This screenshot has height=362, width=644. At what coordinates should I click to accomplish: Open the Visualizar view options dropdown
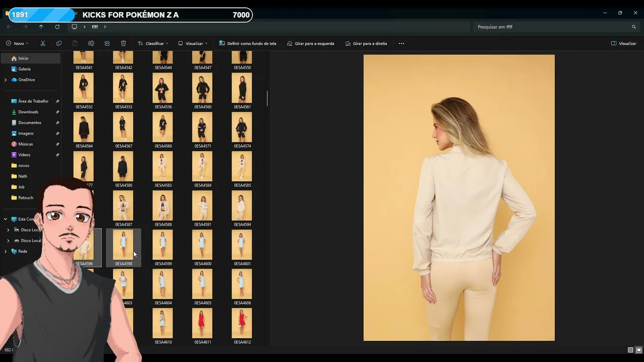193,43
